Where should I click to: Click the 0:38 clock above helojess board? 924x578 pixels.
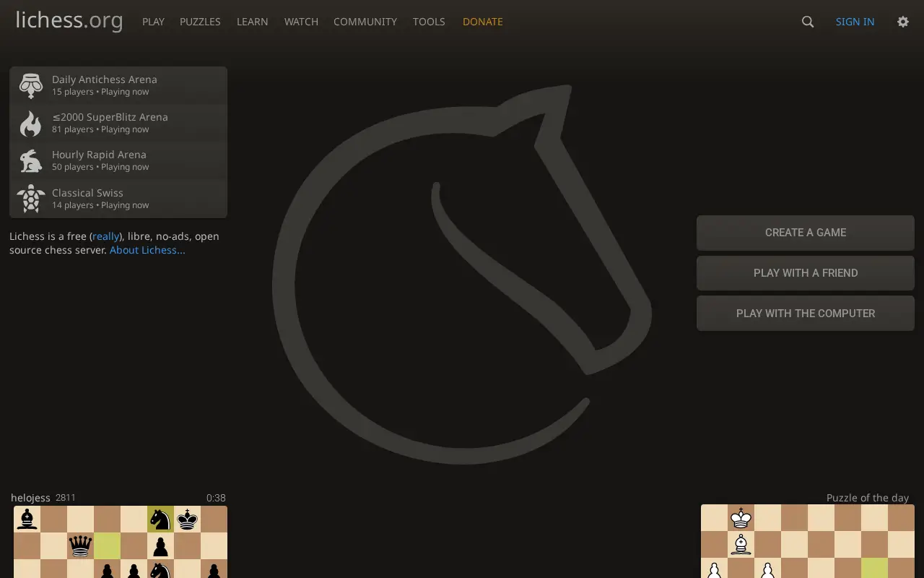(x=216, y=498)
